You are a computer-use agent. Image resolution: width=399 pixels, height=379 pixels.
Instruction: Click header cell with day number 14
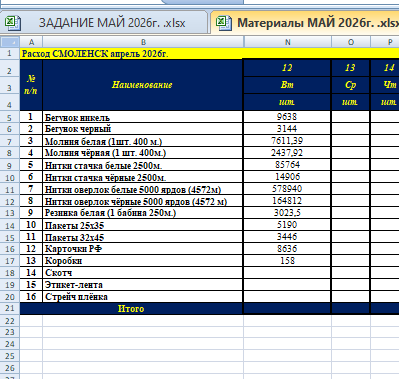click(385, 68)
